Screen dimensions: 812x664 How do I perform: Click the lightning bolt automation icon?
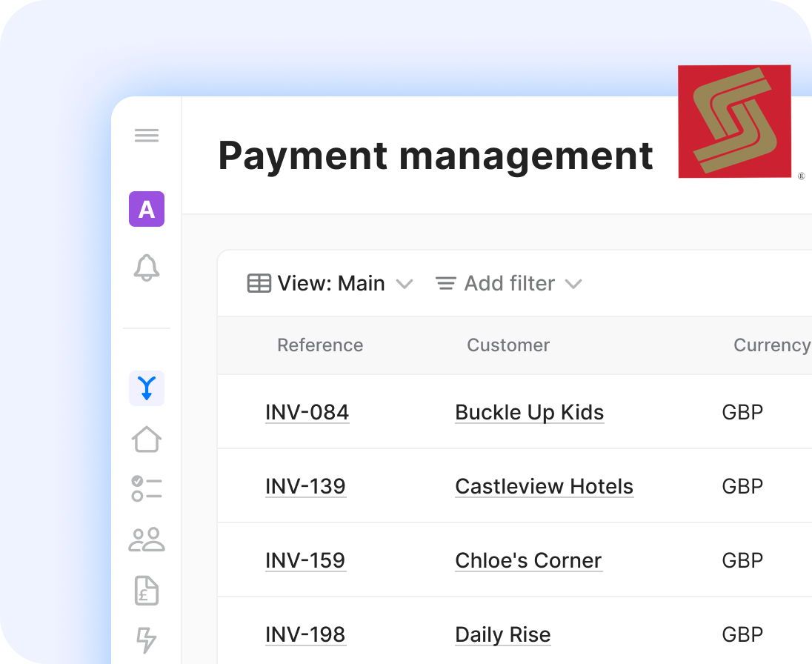click(147, 640)
